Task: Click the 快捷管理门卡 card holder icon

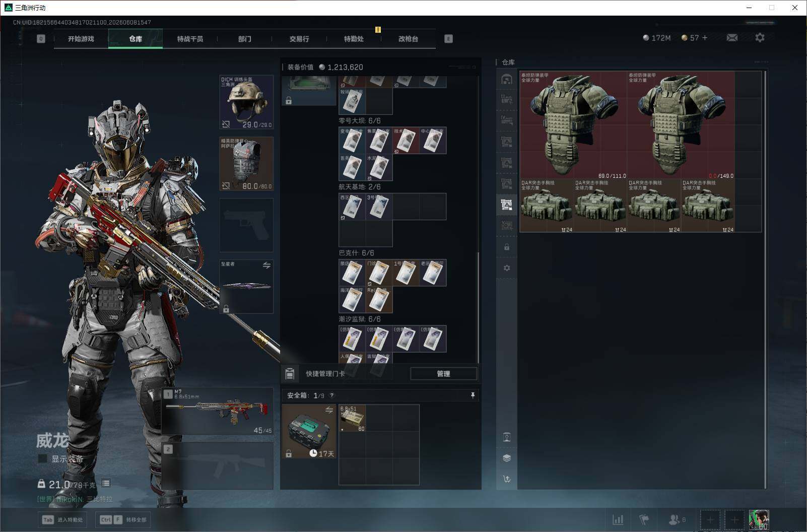Action: (290, 373)
